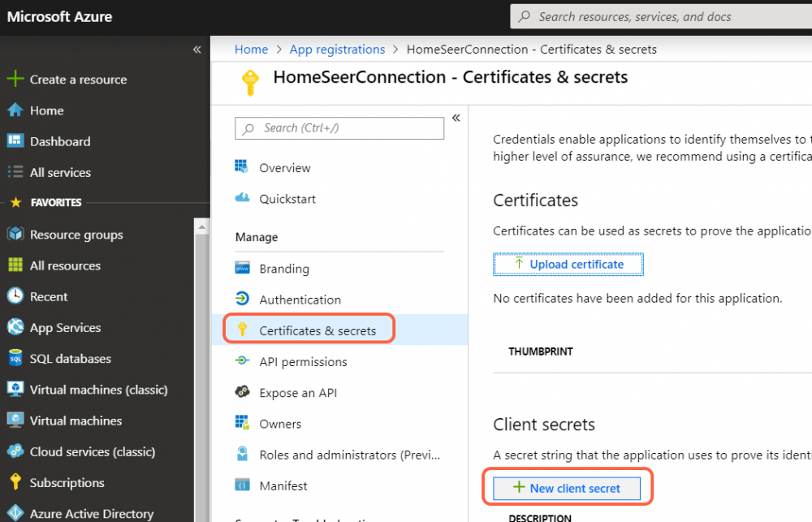Collapse the left Azure navigation sidebar
This screenshot has height=522, width=812.
[x=197, y=50]
